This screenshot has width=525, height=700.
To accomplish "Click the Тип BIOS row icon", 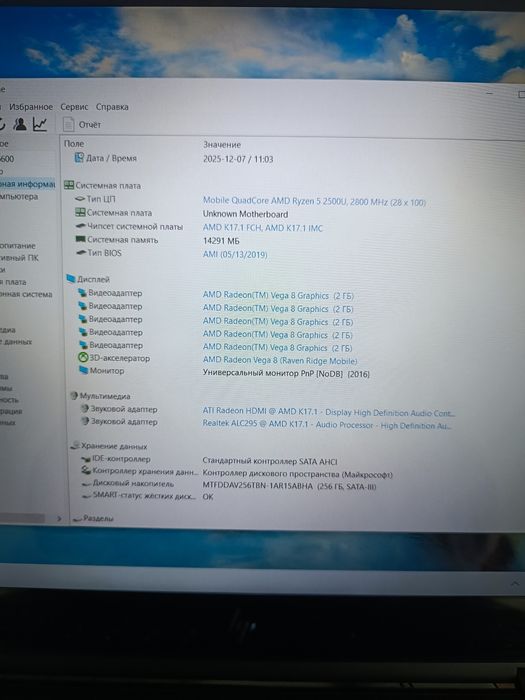I will click(81, 253).
